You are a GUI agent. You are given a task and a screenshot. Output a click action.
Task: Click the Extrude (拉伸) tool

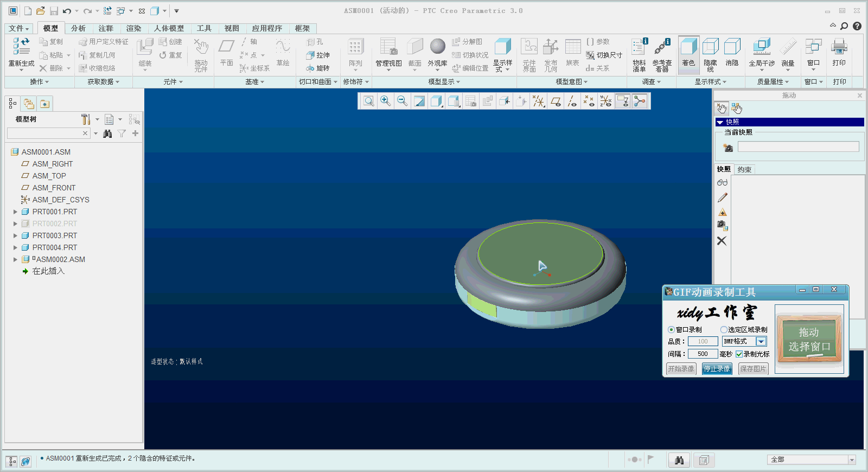[x=318, y=55]
